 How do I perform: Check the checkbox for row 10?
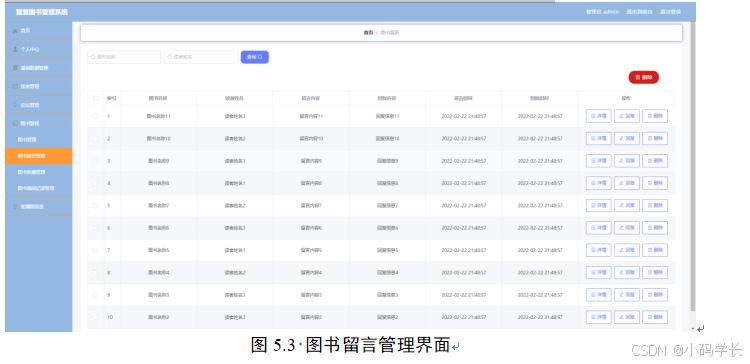click(x=95, y=317)
